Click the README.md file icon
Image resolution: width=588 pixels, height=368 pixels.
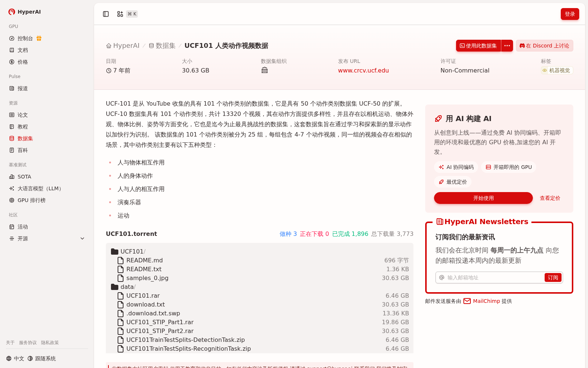tap(121, 260)
